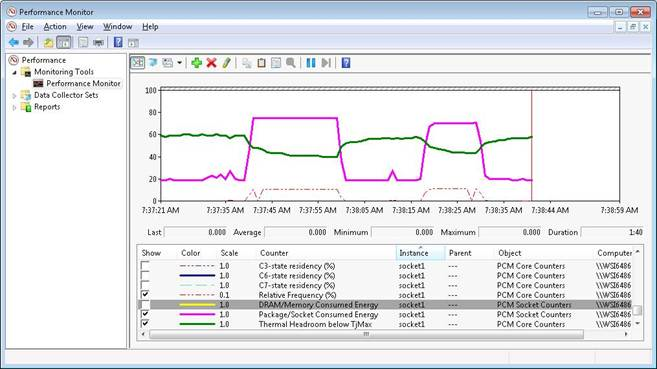This screenshot has width=657, height=369.
Task: Open graph Properties icon in graph toolbar
Action: [x=276, y=63]
